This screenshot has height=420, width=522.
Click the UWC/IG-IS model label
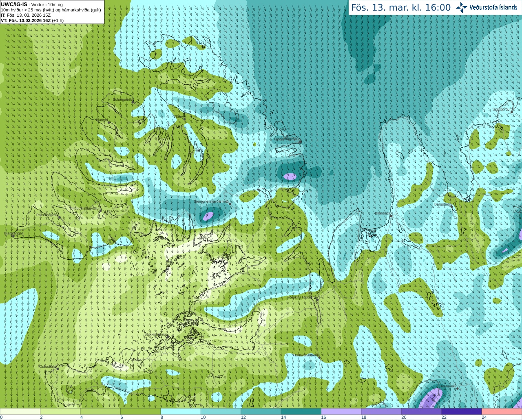click(14, 4)
